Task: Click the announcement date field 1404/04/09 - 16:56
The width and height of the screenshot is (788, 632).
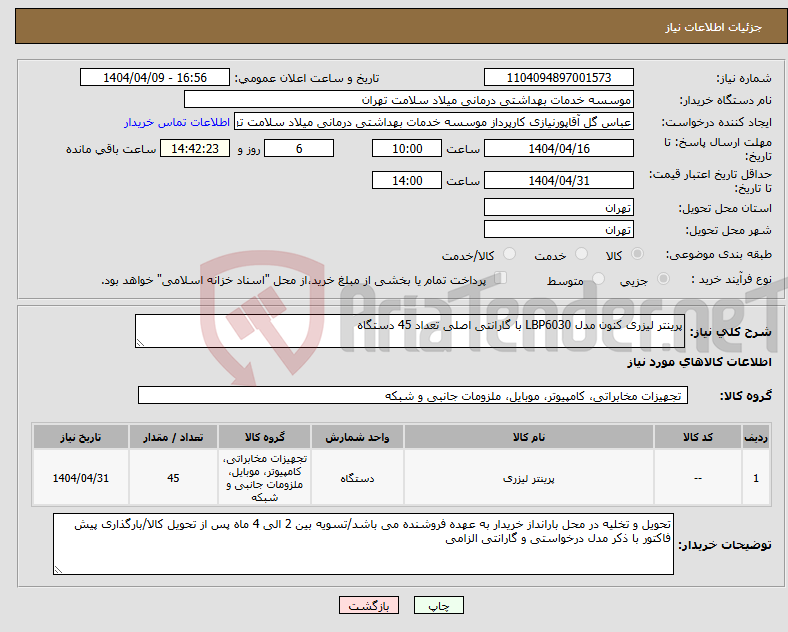Action: [x=155, y=77]
